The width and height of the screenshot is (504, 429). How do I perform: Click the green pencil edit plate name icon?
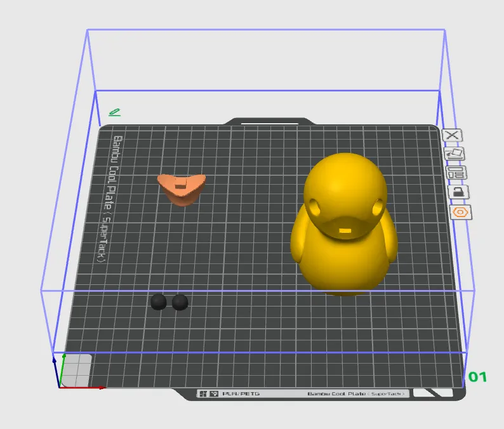point(114,112)
